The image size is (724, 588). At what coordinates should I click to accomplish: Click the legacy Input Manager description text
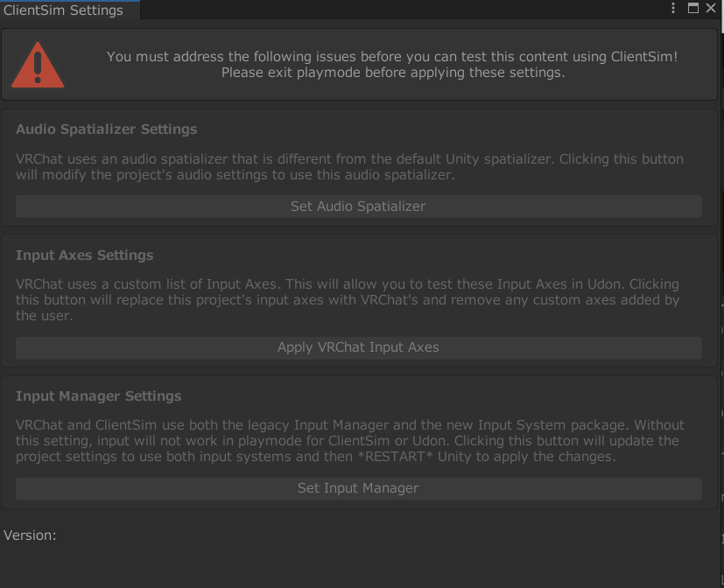pyautogui.click(x=350, y=440)
